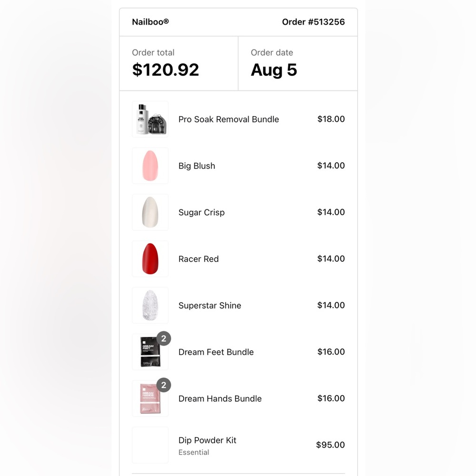
Task: Open the Nailboo® store name
Action: [x=150, y=22]
